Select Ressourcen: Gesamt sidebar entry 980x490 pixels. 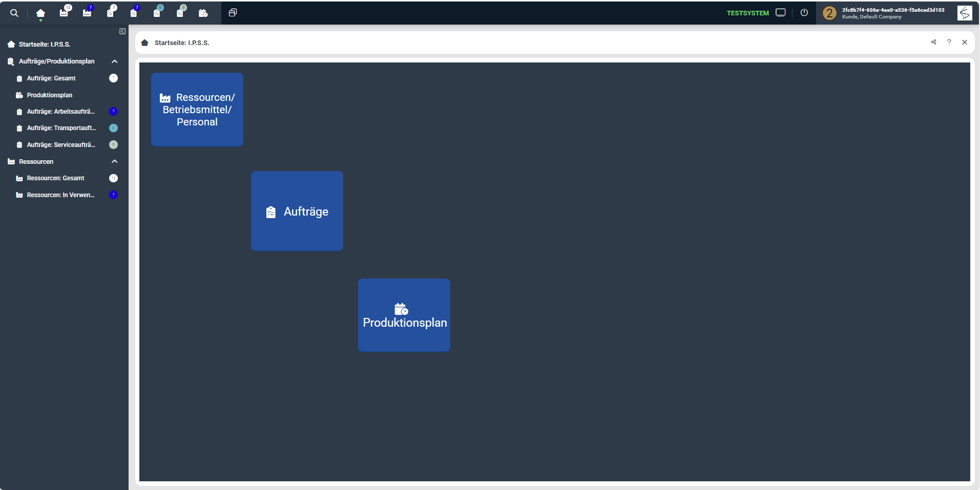point(55,178)
